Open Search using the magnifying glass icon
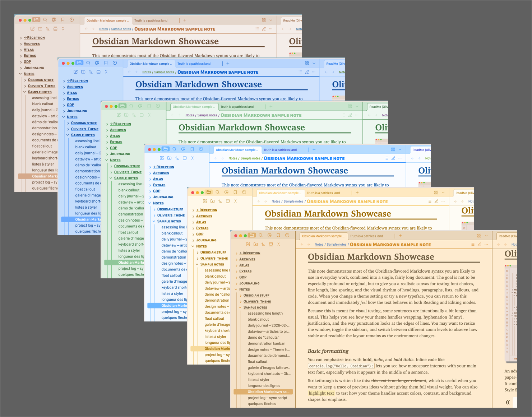 coord(260,235)
